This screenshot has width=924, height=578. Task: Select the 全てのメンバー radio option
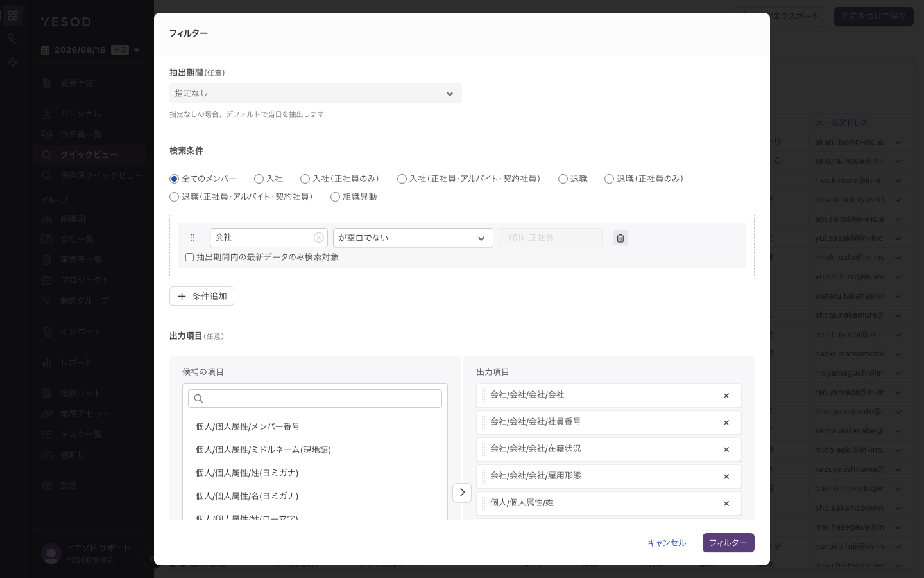[x=174, y=179]
